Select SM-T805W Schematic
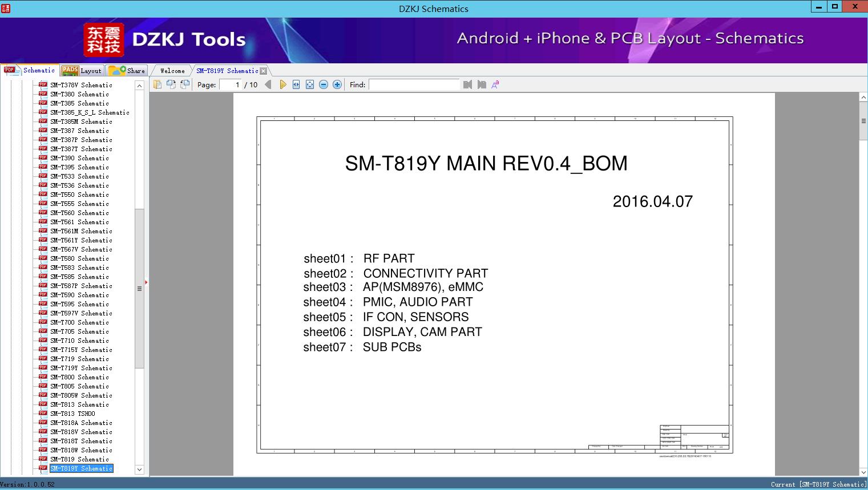Image resolution: width=868 pixels, height=490 pixels. click(81, 395)
